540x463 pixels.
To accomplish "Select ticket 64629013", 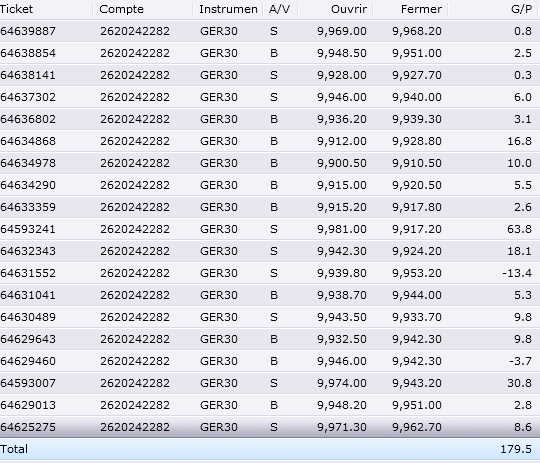I will [x=28, y=405].
